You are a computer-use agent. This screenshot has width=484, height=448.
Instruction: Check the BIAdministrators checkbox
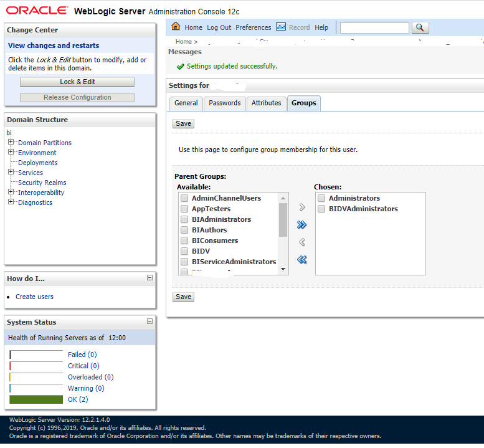pyautogui.click(x=184, y=219)
